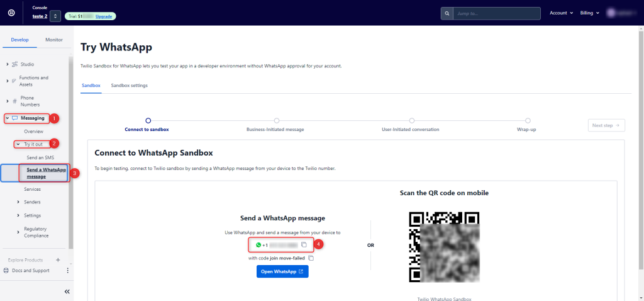
Task: Click the Phone Numbers hash icon
Action: pyautogui.click(x=15, y=101)
